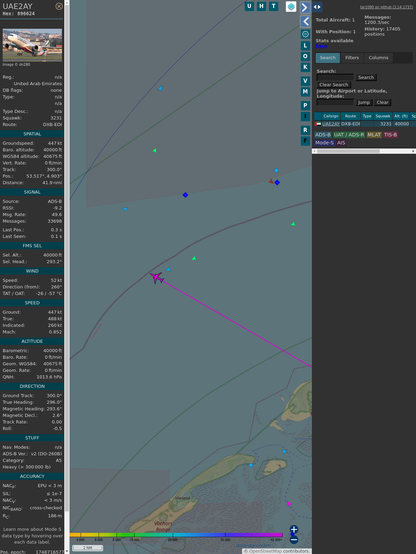The width and height of the screenshot is (416, 554).
Task: Select the UAE2AY row in aircraft table
Action: [x=365, y=124]
